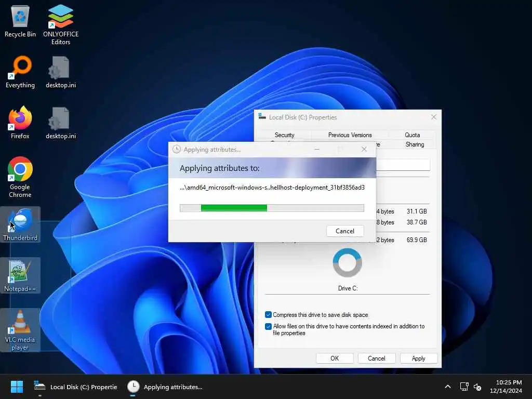532x399 pixels.
Task: Uncheck Compress this drive to save disk space
Action: tap(268, 314)
